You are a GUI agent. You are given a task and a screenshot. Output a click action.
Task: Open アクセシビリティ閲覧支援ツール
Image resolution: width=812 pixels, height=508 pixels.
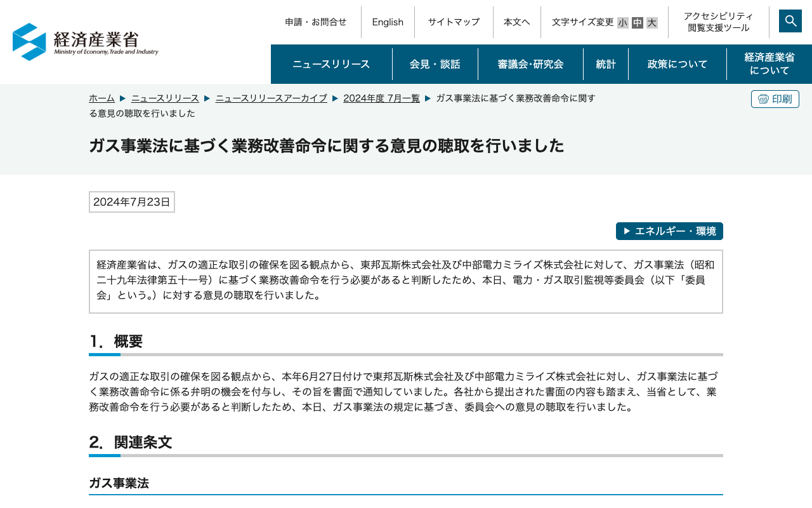click(x=719, y=22)
